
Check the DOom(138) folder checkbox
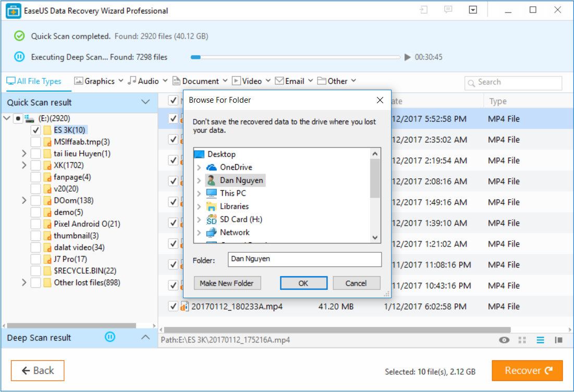click(x=35, y=200)
